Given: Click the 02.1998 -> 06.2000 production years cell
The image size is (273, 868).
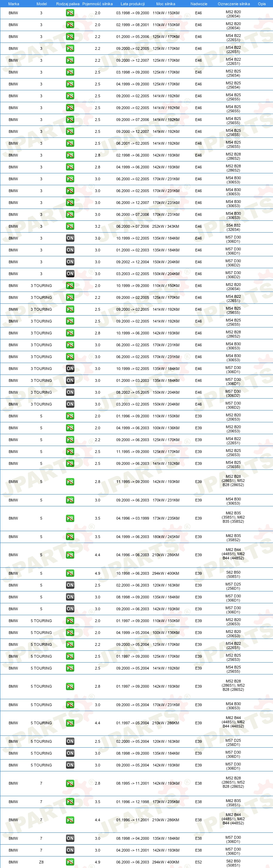Looking at the screenshot, I should 133,155.
